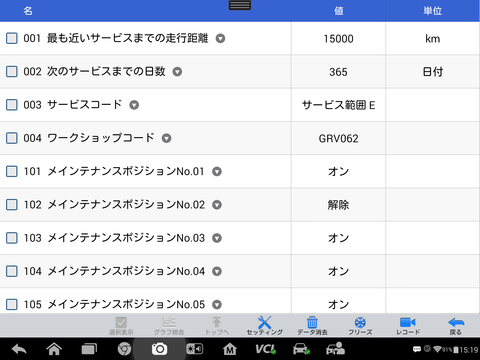Open the car and technician support icon

point(335,349)
